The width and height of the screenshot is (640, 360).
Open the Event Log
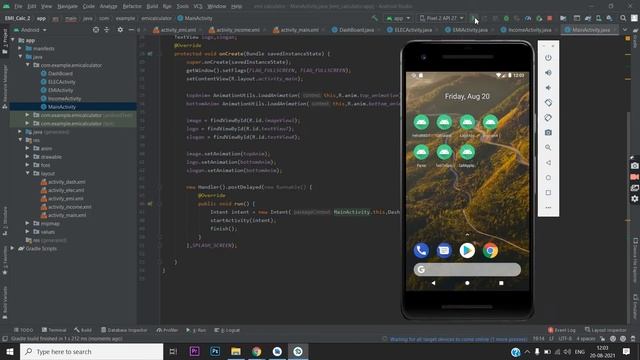point(562,330)
